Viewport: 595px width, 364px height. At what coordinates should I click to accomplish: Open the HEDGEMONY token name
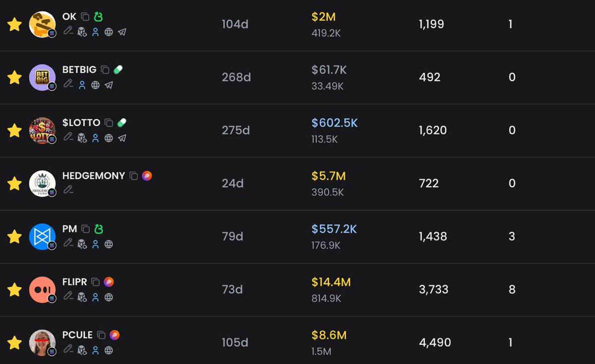tap(94, 176)
